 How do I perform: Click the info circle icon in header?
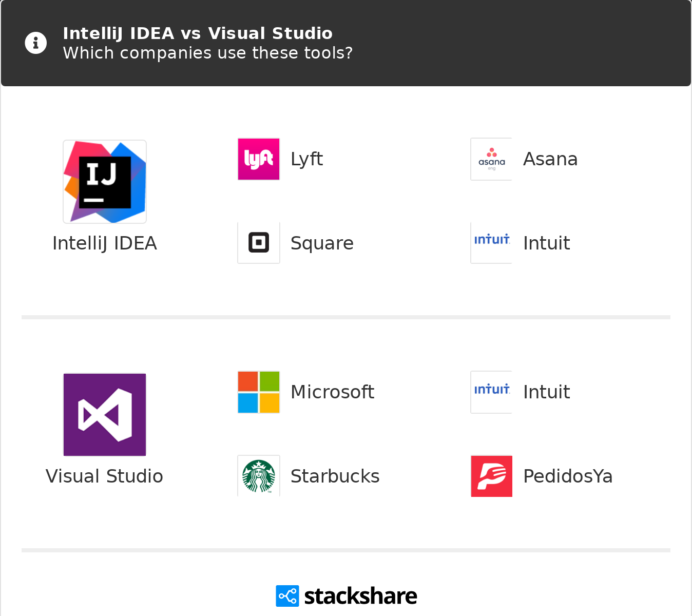pos(36,43)
